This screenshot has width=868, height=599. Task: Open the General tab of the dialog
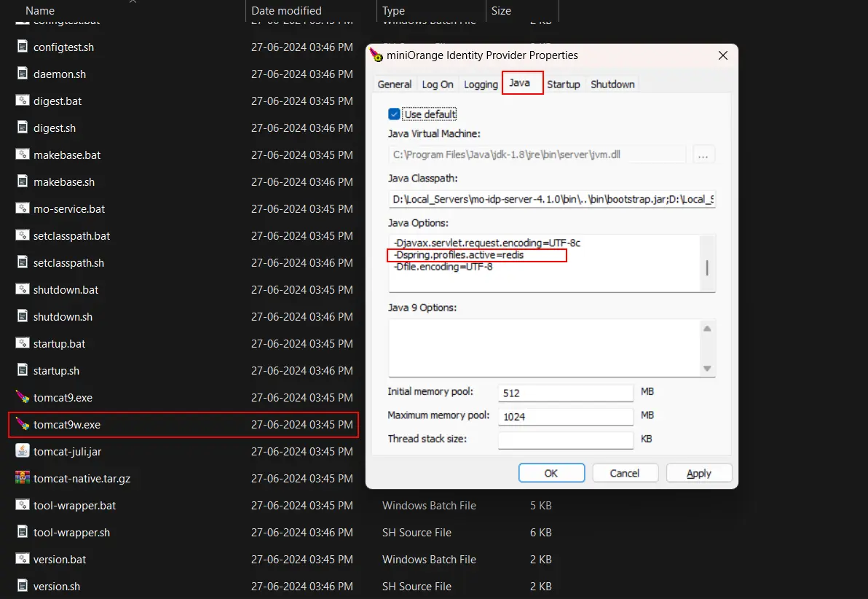tap(394, 84)
